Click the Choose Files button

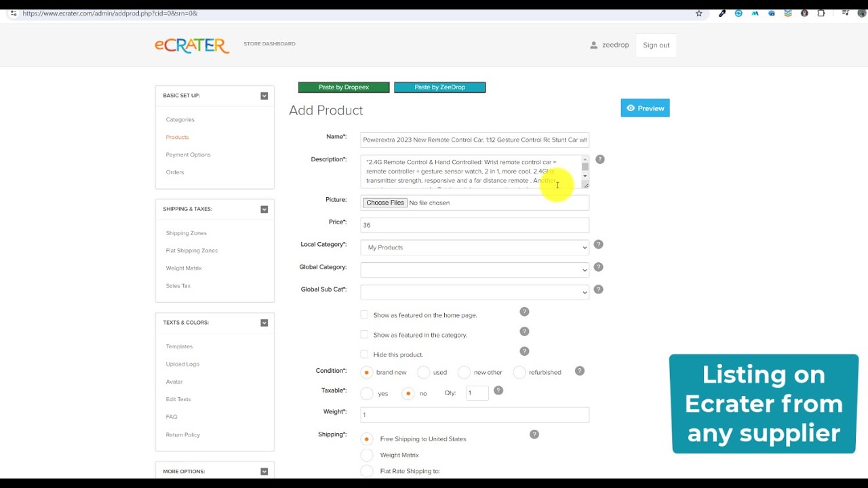[x=385, y=203]
